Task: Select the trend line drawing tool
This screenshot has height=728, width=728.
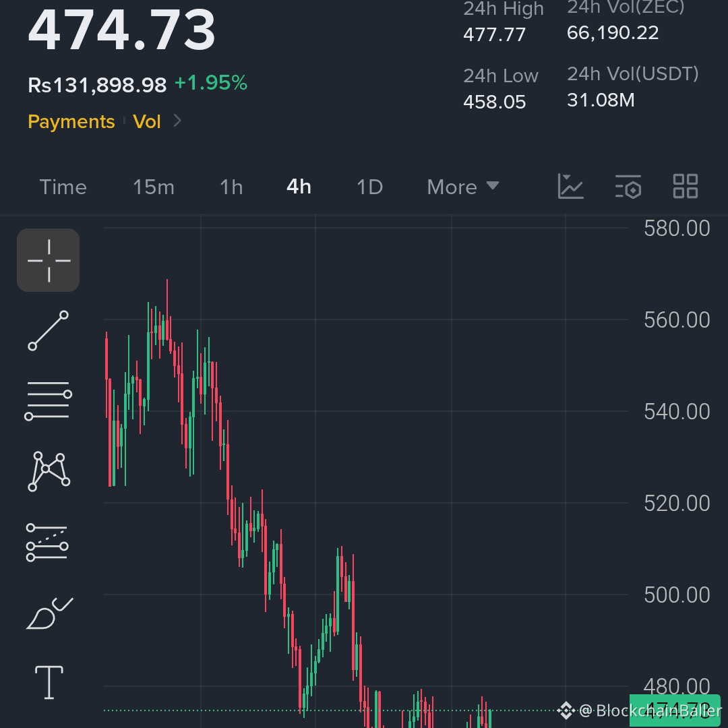Action: [x=49, y=330]
